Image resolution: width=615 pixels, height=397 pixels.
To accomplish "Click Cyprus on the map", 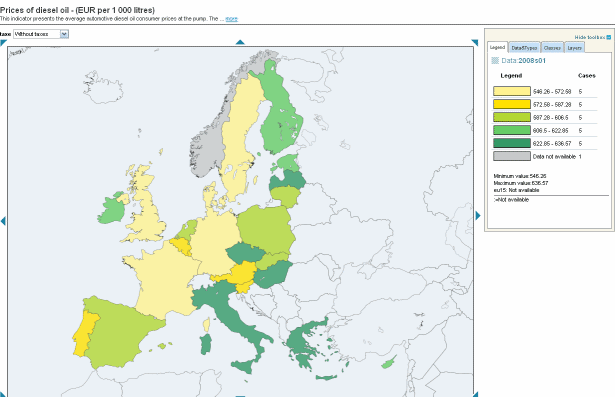I will [389, 362].
